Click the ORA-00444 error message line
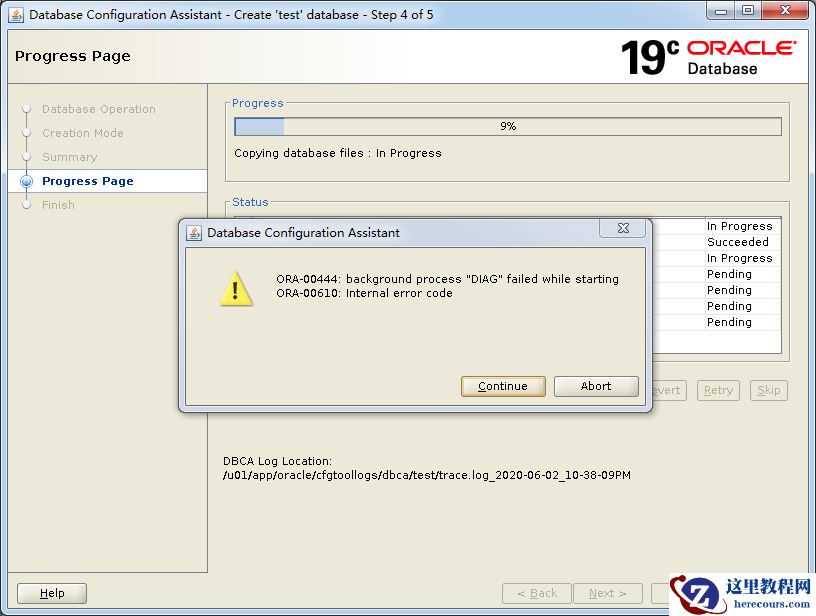This screenshot has width=816, height=616. [448, 279]
